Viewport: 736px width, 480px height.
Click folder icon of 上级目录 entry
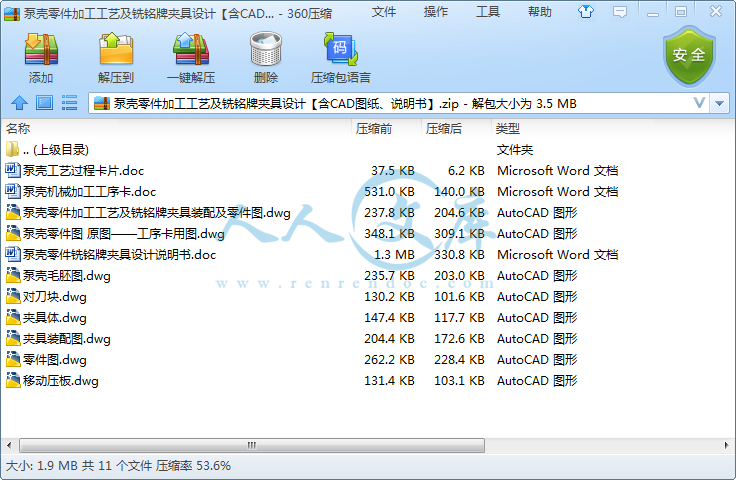12,149
